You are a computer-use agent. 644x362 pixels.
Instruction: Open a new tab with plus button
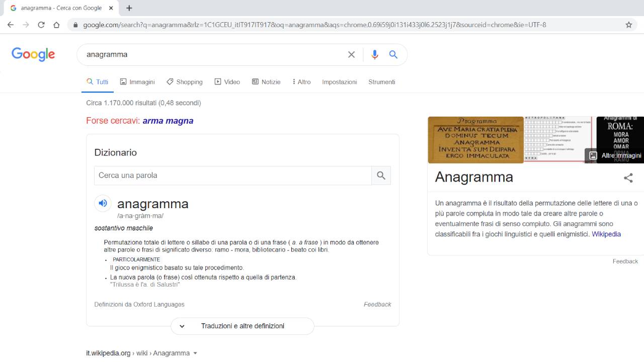coord(129,8)
